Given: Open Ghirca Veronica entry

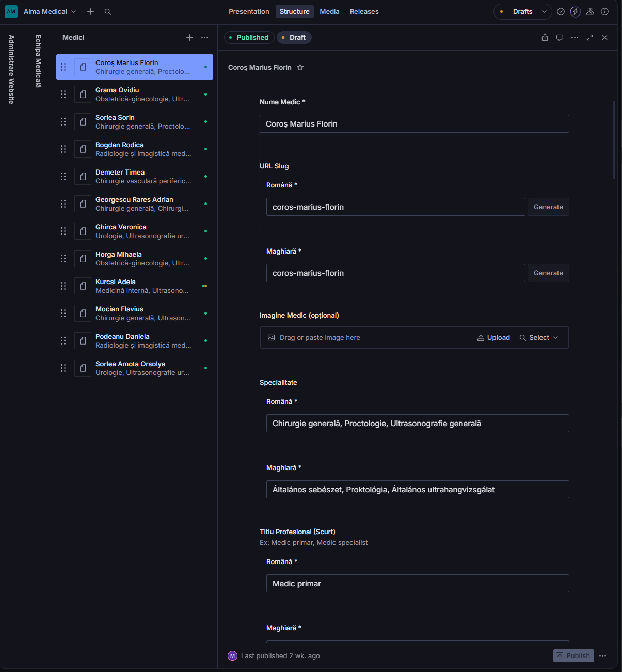Looking at the screenshot, I should point(135,231).
